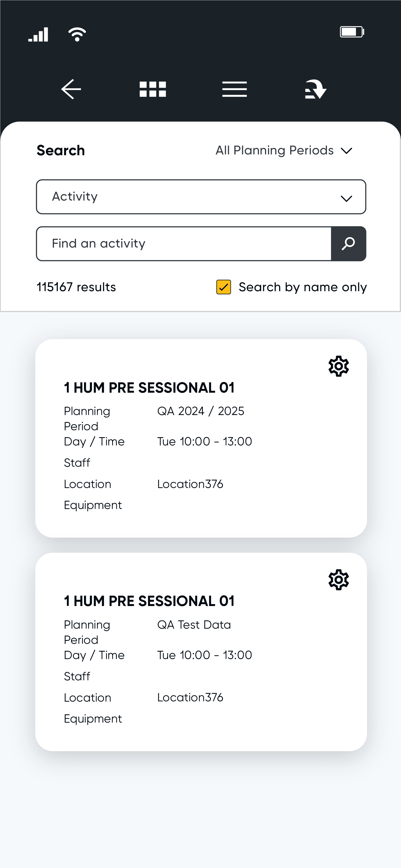Click the magnifying glass search button
The width and height of the screenshot is (401, 868).
click(348, 244)
